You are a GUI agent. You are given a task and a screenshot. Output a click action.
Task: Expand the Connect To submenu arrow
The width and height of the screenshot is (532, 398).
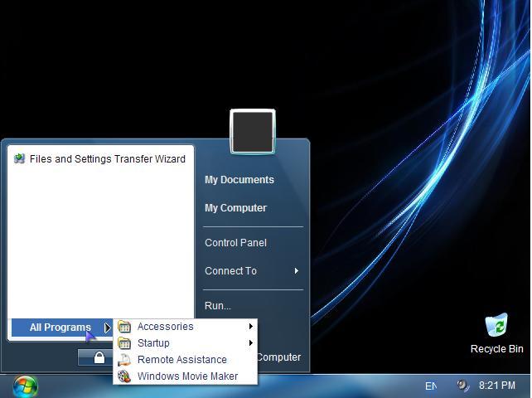[296, 270]
